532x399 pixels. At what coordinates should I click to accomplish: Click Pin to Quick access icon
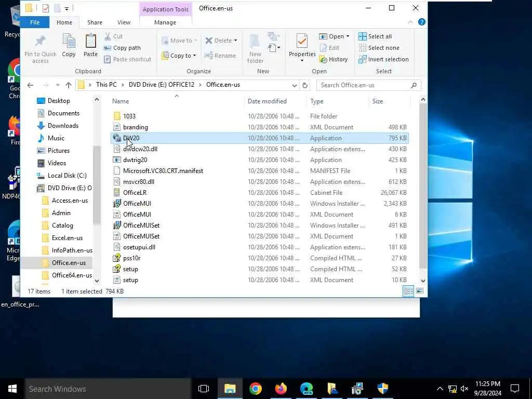(41, 42)
